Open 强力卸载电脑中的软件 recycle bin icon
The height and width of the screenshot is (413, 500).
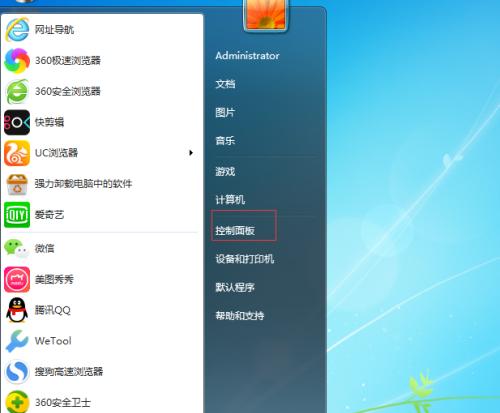17,184
